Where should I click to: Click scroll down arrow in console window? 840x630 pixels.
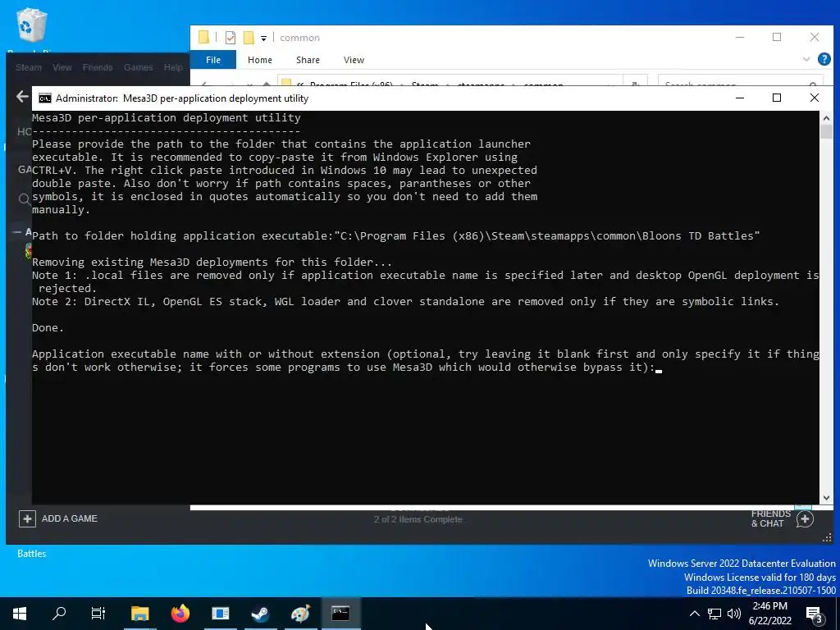pos(826,498)
